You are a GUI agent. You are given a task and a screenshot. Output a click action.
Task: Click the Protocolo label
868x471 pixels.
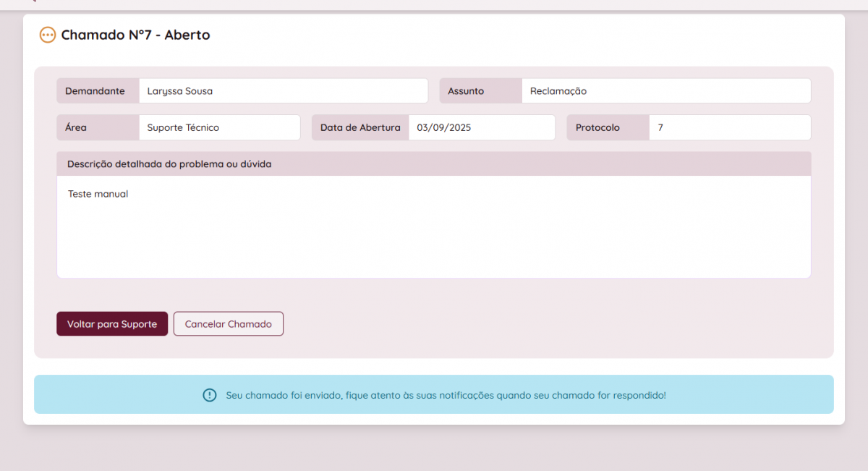pos(597,127)
